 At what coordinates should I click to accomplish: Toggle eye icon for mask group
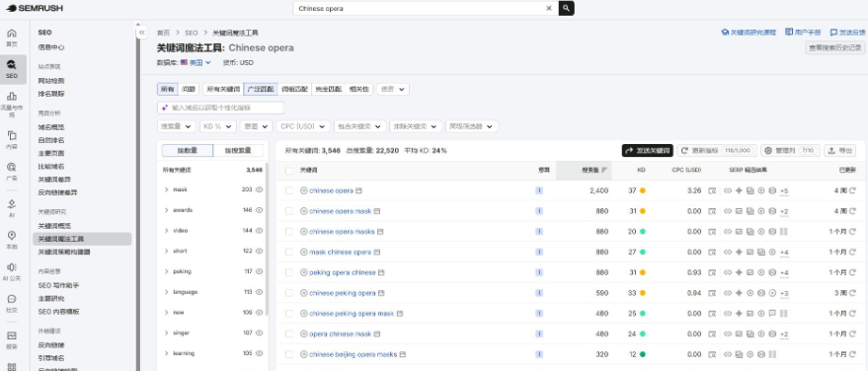pos(259,189)
